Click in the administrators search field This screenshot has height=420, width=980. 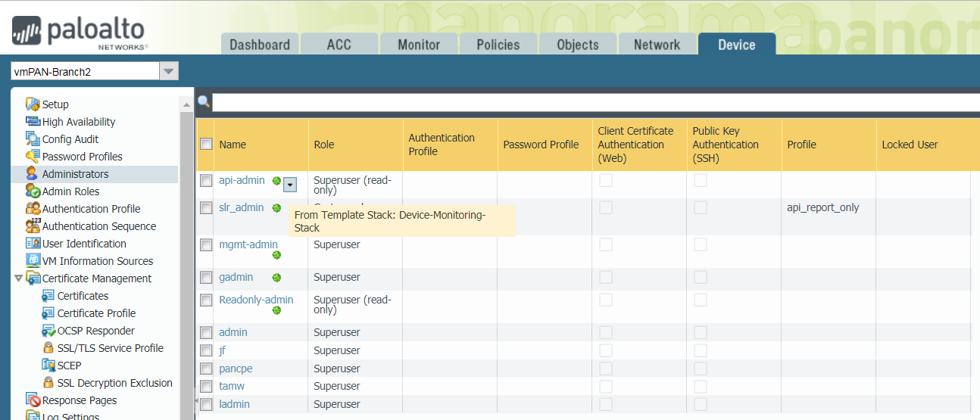tap(591, 102)
